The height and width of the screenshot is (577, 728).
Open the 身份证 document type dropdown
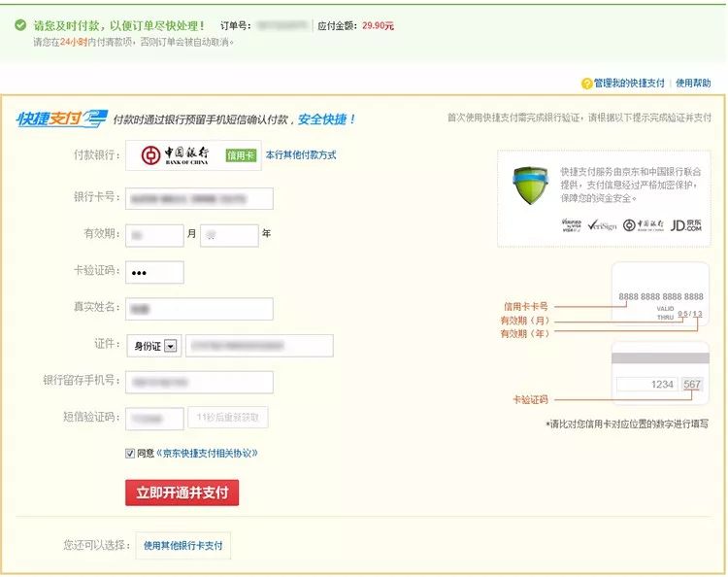click(x=153, y=346)
